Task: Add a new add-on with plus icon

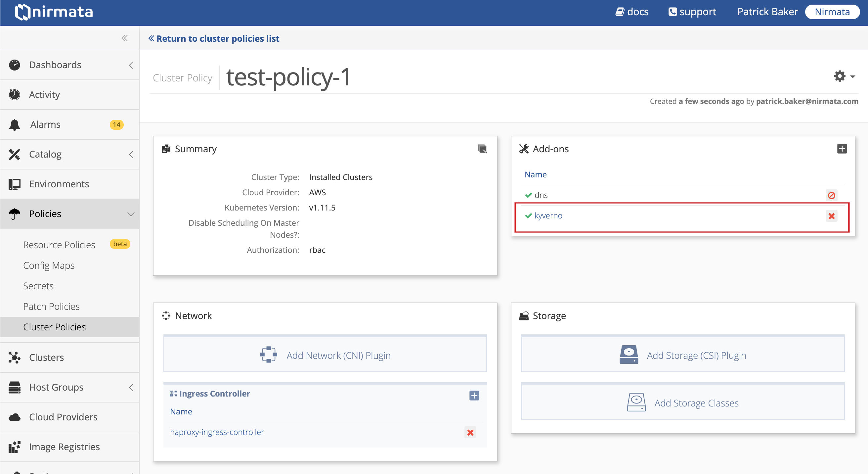Action: click(x=842, y=148)
